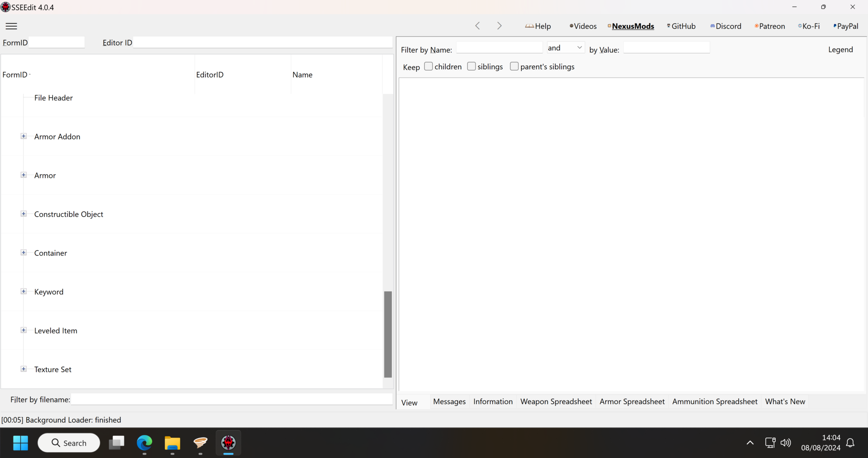Switch to the What's New tab
This screenshot has width=868, height=458.
click(785, 401)
